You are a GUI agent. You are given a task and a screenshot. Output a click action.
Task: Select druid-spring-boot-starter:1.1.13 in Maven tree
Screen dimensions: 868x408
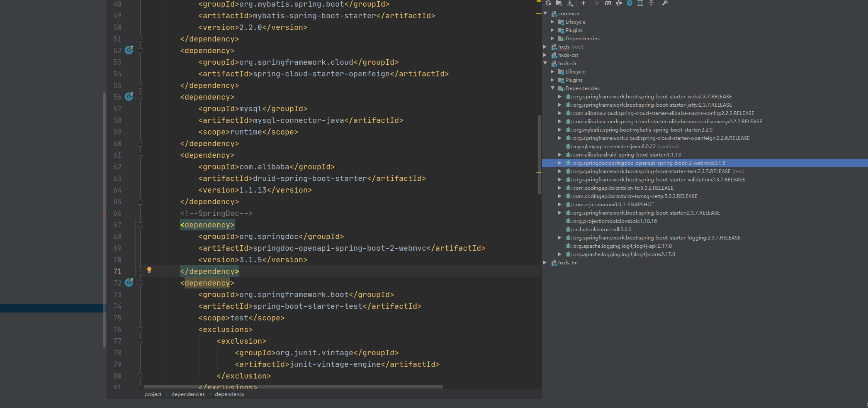coord(627,155)
